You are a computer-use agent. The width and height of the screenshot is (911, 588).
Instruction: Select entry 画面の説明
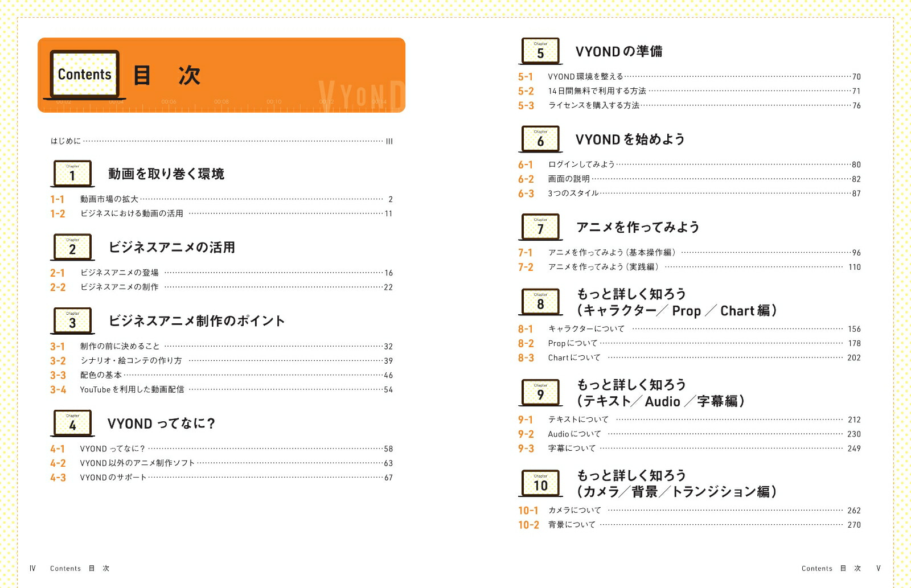point(569,179)
